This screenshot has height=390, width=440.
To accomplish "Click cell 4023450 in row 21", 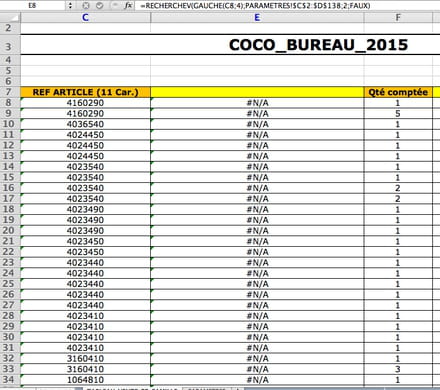I will pyautogui.click(x=85, y=241).
